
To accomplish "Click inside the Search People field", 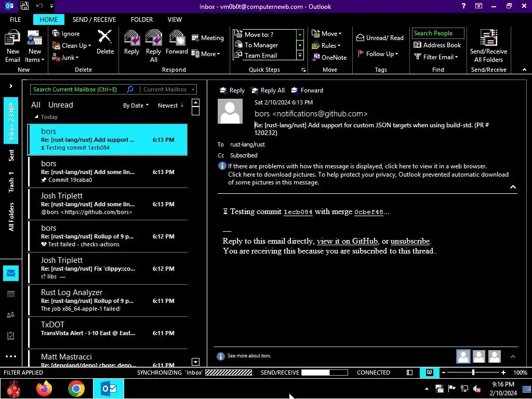I will coord(437,33).
